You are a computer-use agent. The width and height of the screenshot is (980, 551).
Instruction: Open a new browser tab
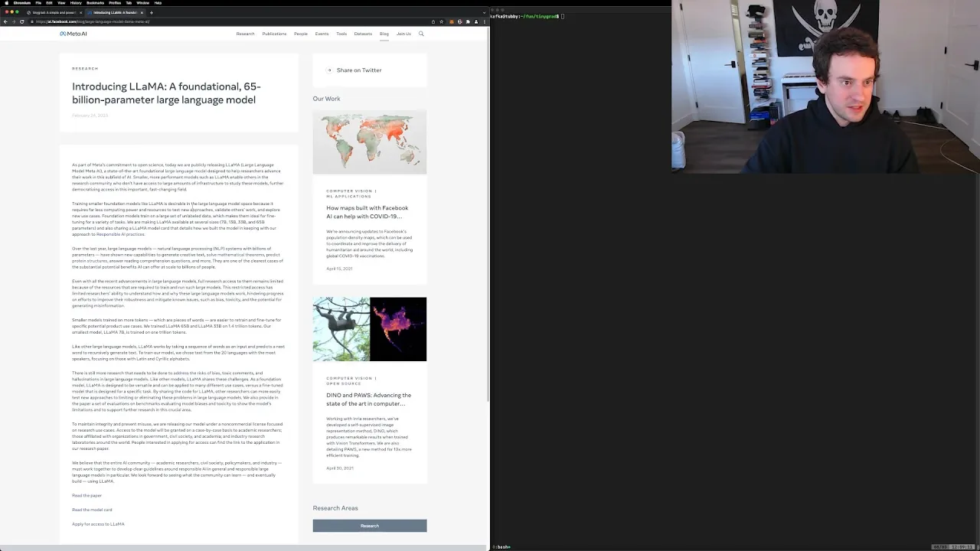coord(152,12)
